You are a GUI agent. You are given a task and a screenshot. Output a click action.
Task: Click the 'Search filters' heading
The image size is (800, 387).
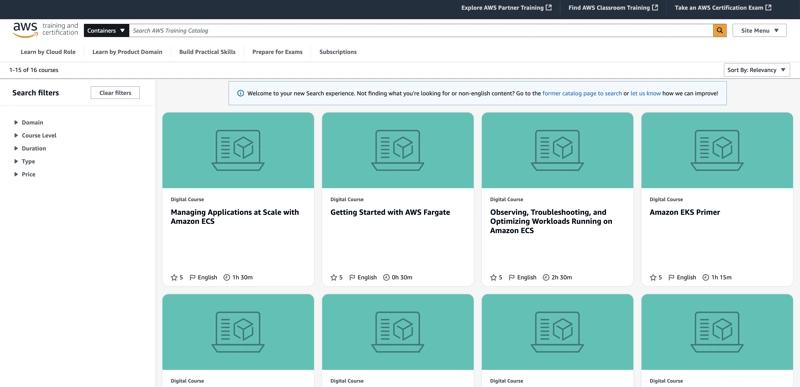pyautogui.click(x=36, y=93)
